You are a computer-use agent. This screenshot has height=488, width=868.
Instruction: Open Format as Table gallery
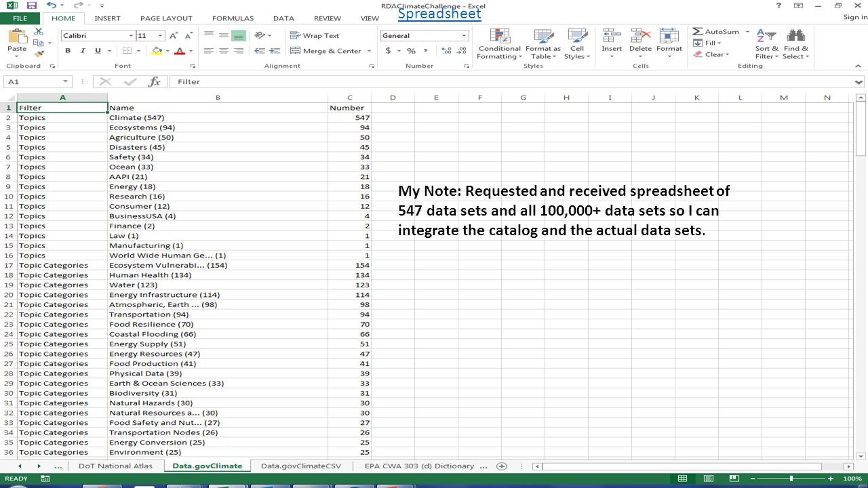pos(542,44)
